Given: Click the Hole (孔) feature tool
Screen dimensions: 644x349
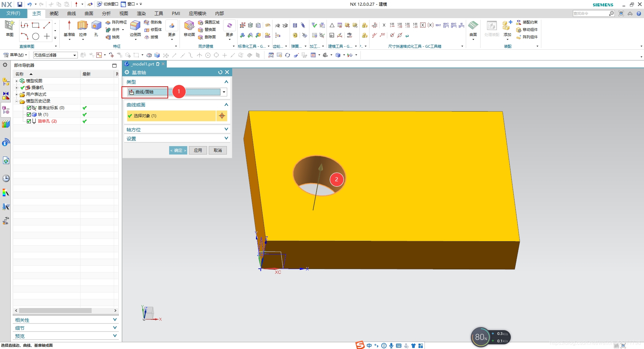Looking at the screenshot, I should coord(96,29).
